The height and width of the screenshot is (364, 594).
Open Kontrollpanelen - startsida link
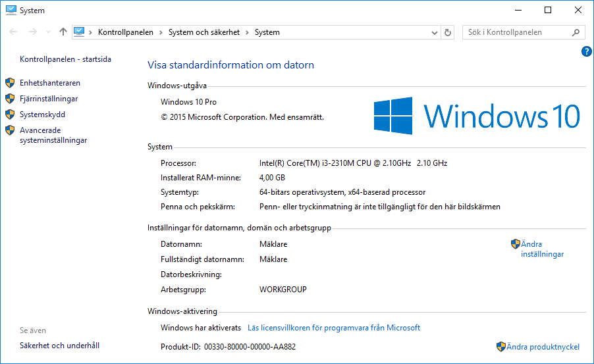(66, 59)
